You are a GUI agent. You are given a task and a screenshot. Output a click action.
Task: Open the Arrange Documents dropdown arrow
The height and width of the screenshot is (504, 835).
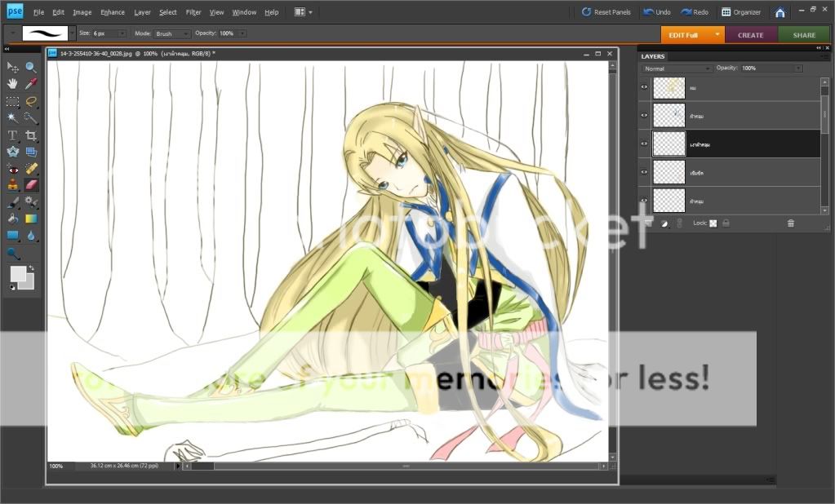click(x=310, y=12)
